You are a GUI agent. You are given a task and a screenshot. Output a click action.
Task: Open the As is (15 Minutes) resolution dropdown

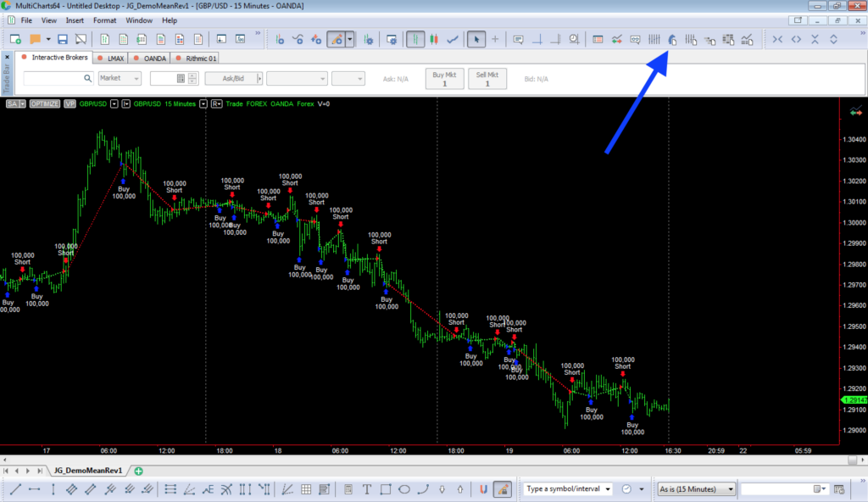[x=695, y=488]
